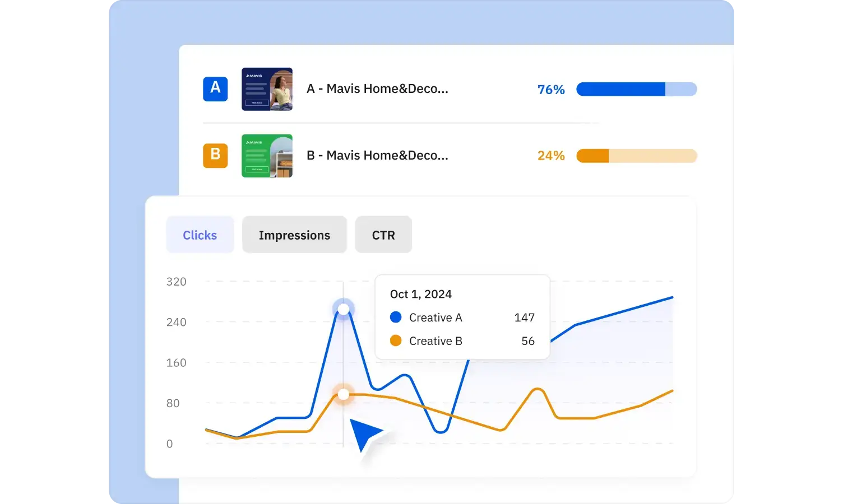This screenshot has width=843, height=504.
Task: Select the blue Creative A badge icon
Action: coord(215,89)
